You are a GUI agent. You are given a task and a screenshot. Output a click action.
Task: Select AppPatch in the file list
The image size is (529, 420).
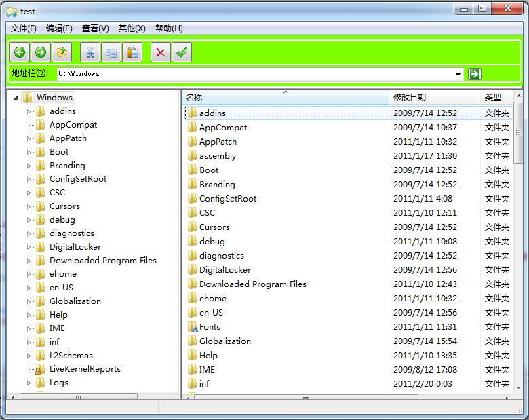(x=218, y=141)
